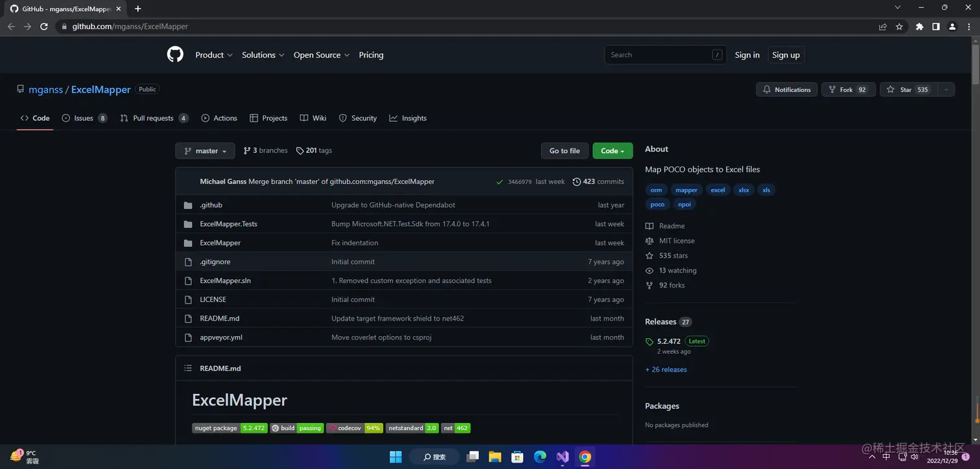Image resolution: width=980 pixels, height=469 pixels.
Task: Click the nuget package 5.2.472 badge
Action: click(x=229, y=428)
